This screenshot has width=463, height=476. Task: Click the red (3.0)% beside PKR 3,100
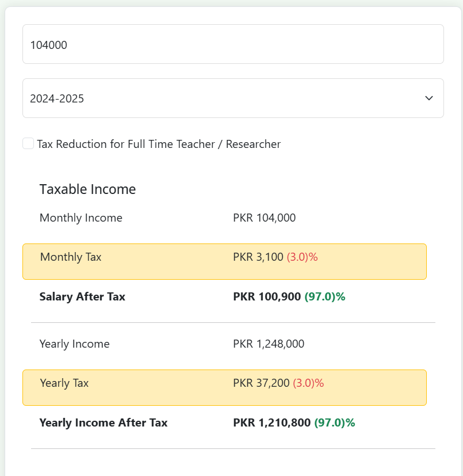click(302, 257)
